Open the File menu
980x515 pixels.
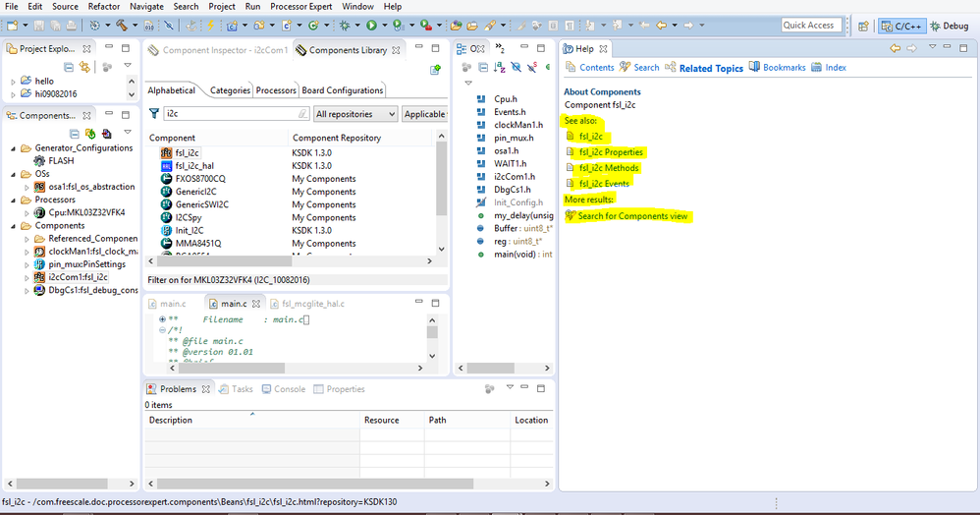click(x=11, y=6)
